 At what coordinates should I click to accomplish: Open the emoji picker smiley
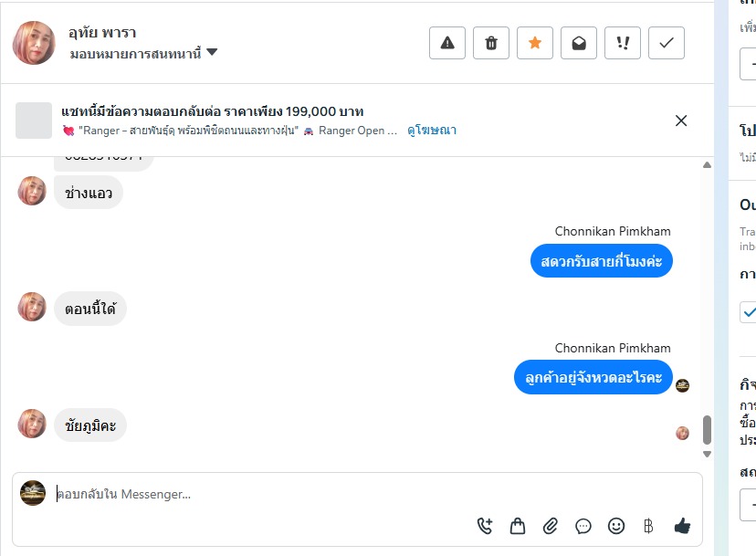coord(616,526)
